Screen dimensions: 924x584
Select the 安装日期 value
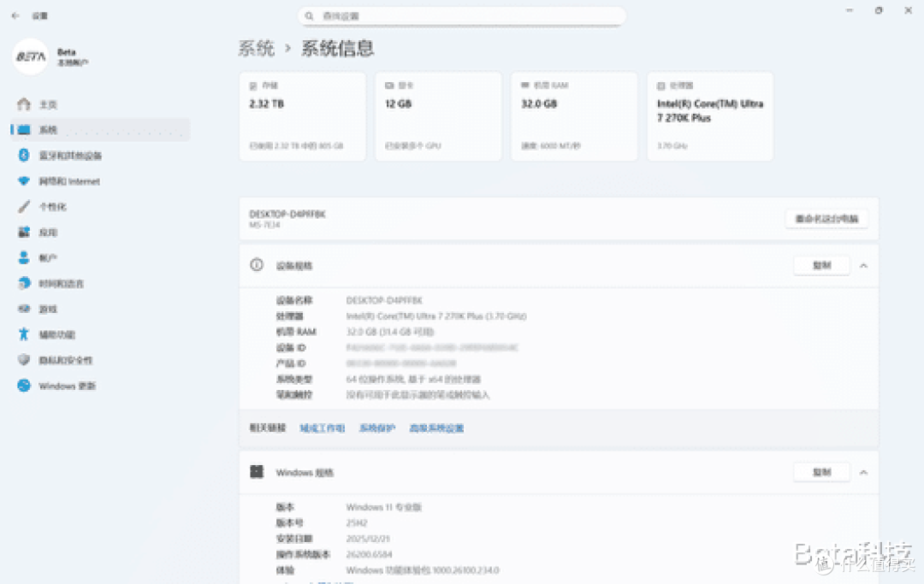pyautogui.click(x=368, y=539)
